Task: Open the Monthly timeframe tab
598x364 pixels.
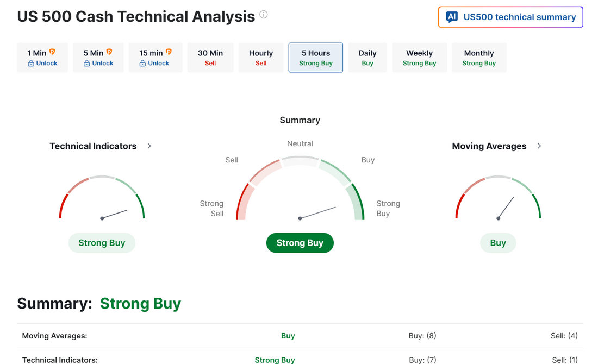Action: point(479,58)
